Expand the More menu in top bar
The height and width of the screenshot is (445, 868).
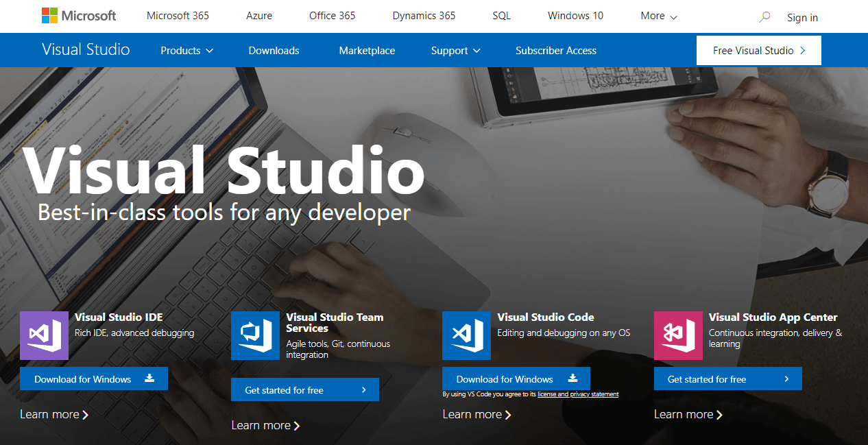[659, 16]
